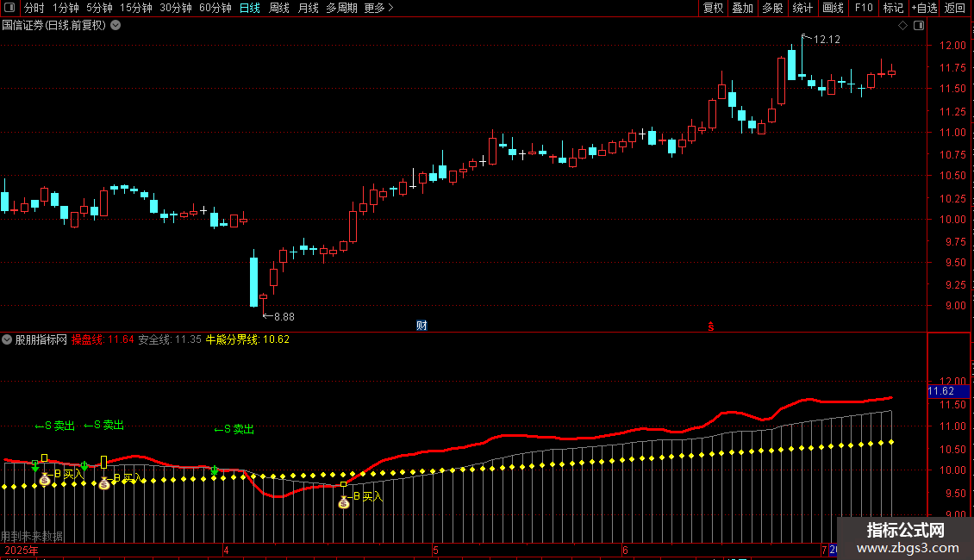Click the third green sell arrow marker
Image resolution: width=974 pixels, height=560 pixels.
(x=215, y=470)
